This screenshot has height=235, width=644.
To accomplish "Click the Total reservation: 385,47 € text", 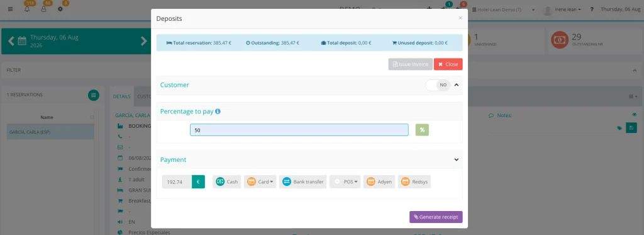I will coord(199,42).
